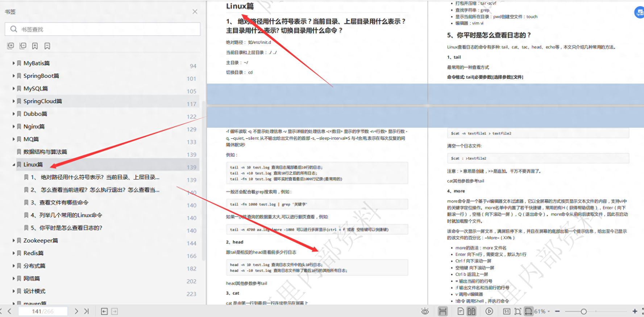Screen dimensions: 644x317
Task: Enter fullscreen mode icon
Action: tap(643, 311)
